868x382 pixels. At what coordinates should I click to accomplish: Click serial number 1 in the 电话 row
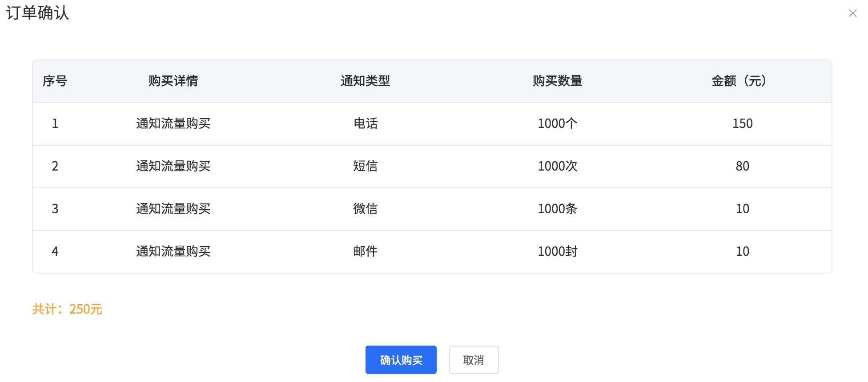click(x=55, y=123)
